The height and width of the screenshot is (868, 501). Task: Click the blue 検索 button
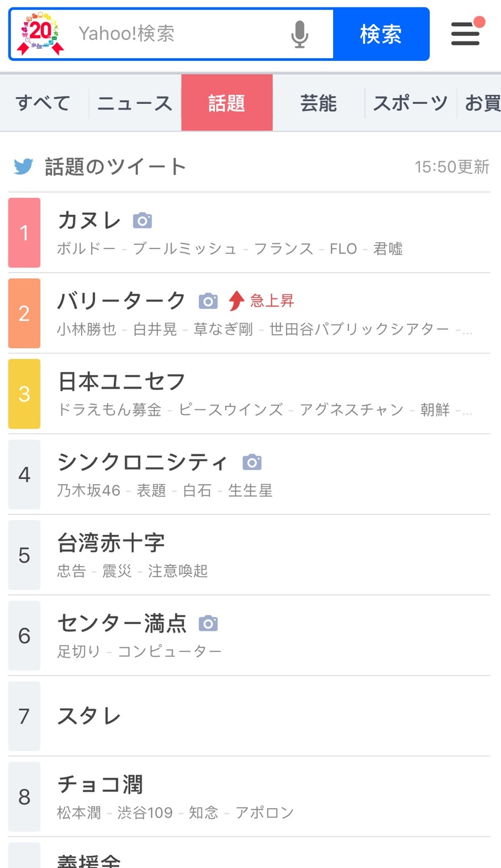click(x=381, y=34)
